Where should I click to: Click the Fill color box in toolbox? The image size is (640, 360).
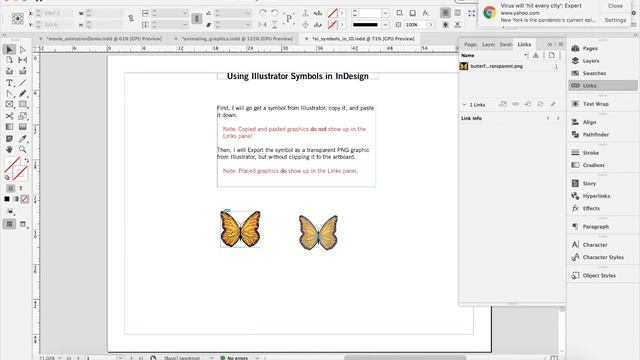[x=12, y=165]
